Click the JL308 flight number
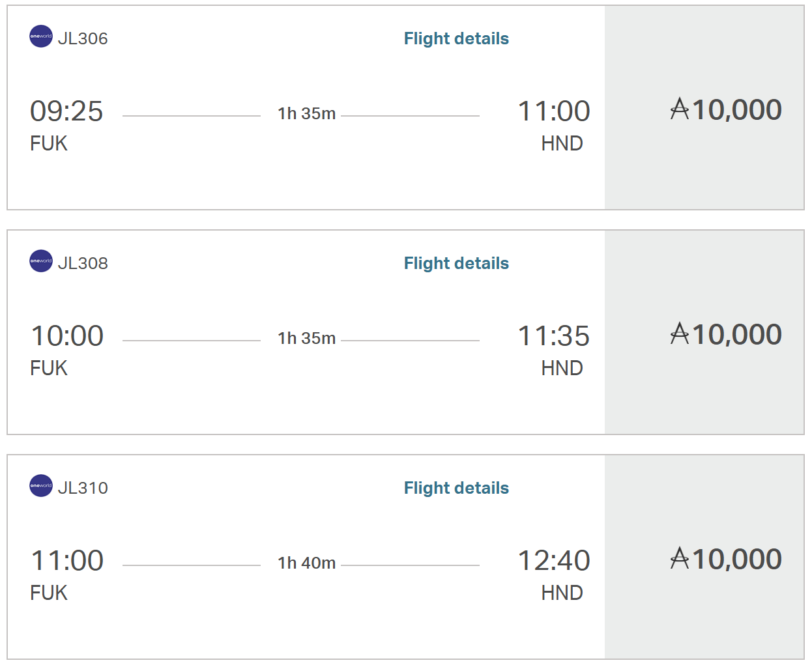Image resolution: width=812 pixels, height=667 pixels. [83, 263]
